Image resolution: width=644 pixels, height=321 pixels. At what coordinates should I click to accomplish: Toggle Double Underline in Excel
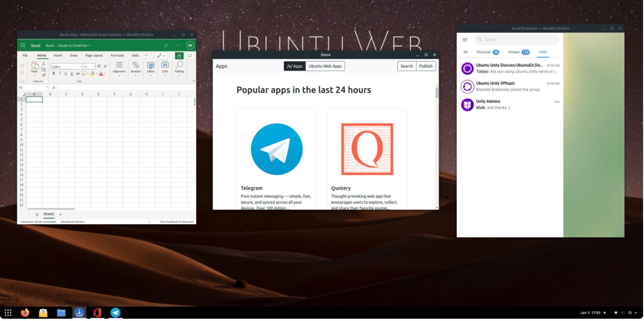pos(71,73)
